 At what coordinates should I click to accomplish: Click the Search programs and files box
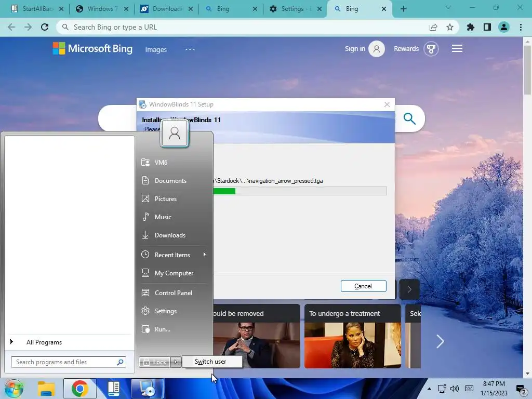coord(69,362)
